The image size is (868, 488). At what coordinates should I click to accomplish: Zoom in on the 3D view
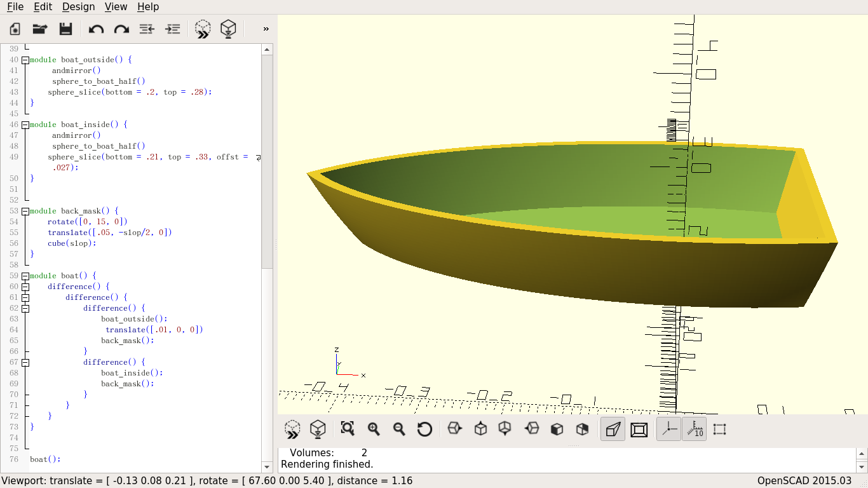[374, 429]
